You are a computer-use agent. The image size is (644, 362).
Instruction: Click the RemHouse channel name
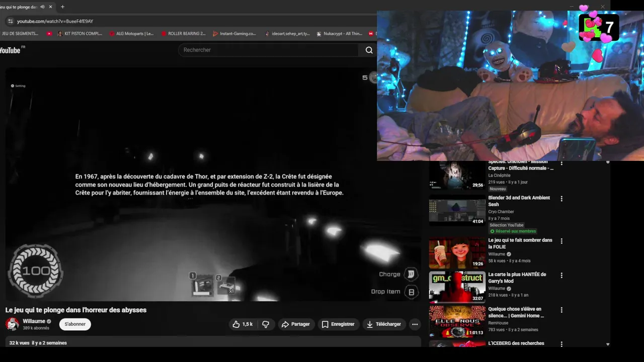click(x=498, y=323)
